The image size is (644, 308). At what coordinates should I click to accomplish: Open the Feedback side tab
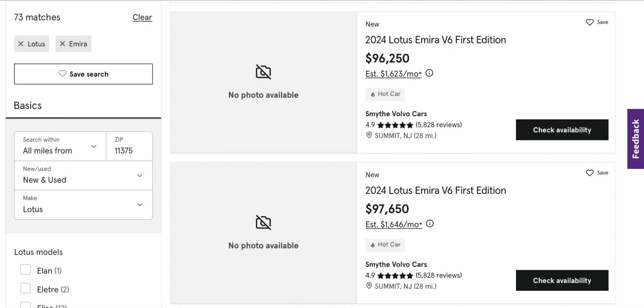[636, 139]
